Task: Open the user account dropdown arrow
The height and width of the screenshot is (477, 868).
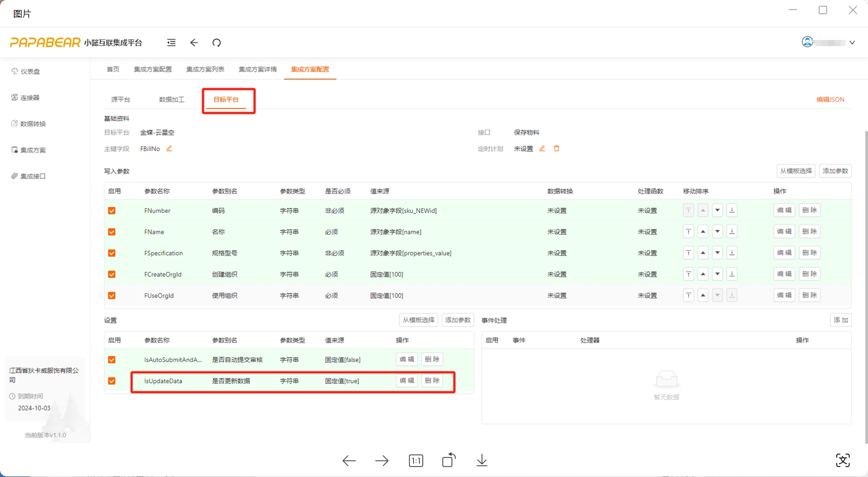Action: coord(852,43)
